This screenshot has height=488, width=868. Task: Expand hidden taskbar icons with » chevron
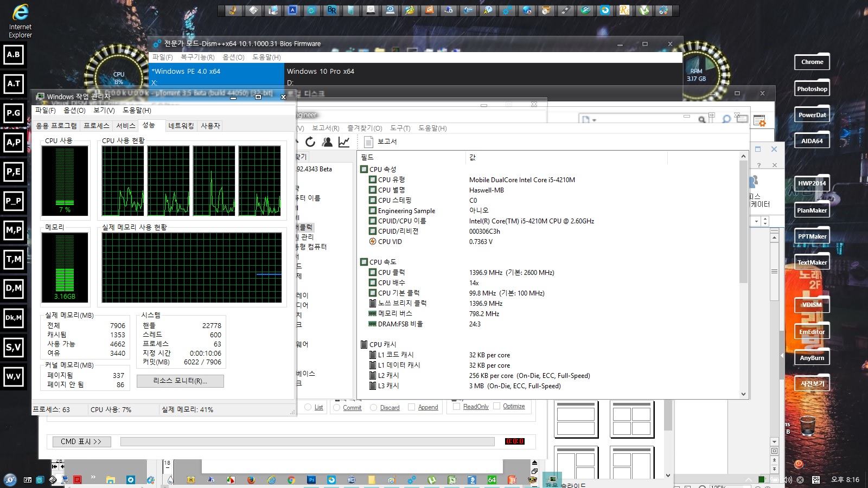pyautogui.click(x=93, y=477)
